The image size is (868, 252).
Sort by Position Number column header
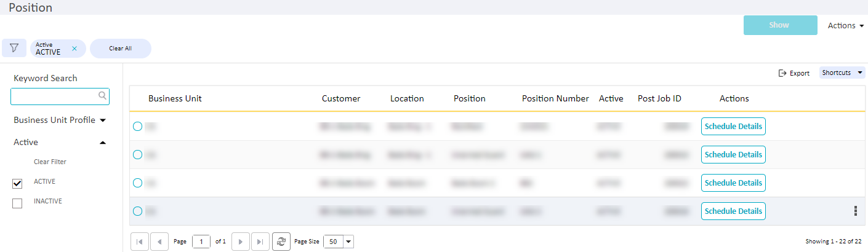555,98
